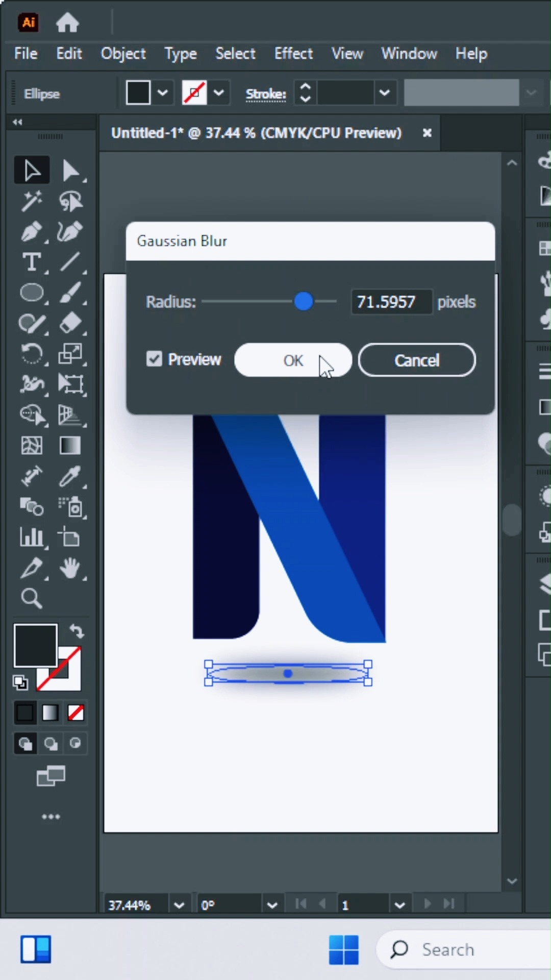Close the Untitled-1 document tab
Viewport: 551px width, 980px height.
pyautogui.click(x=427, y=133)
